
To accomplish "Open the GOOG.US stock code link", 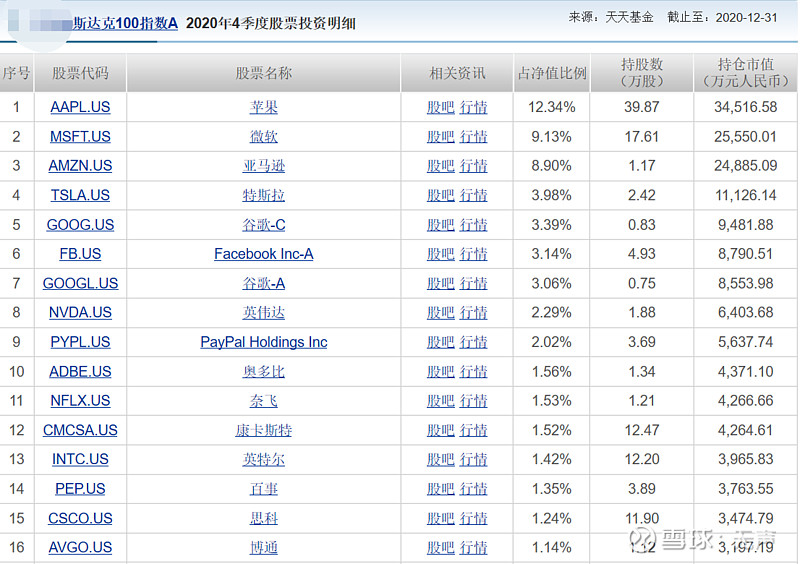I will click(x=80, y=225).
